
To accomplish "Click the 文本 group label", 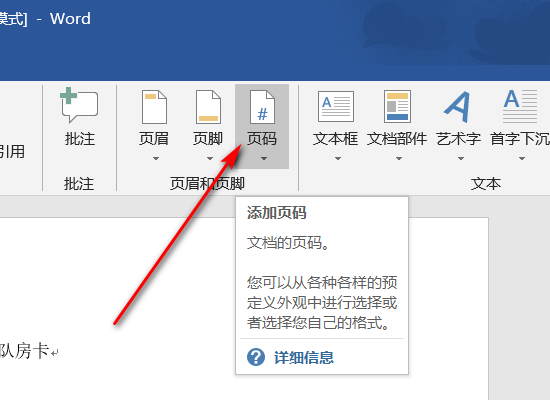I will pyautogui.click(x=486, y=184).
